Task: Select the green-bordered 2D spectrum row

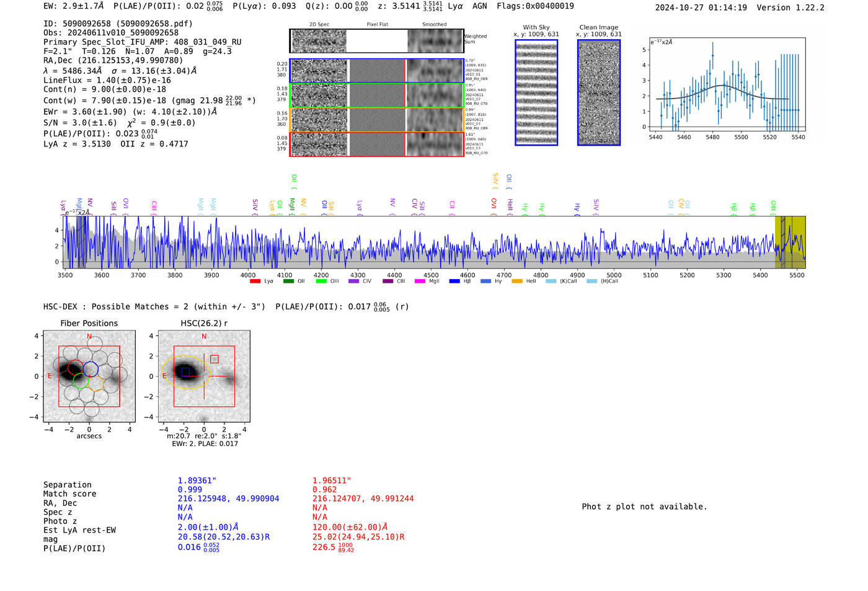Action: [377, 96]
